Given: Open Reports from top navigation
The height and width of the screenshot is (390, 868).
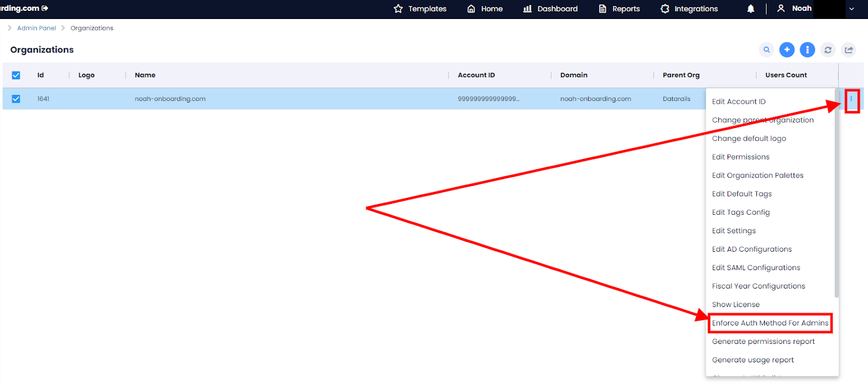Looking at the screenshot, I should tap(626, 9).
